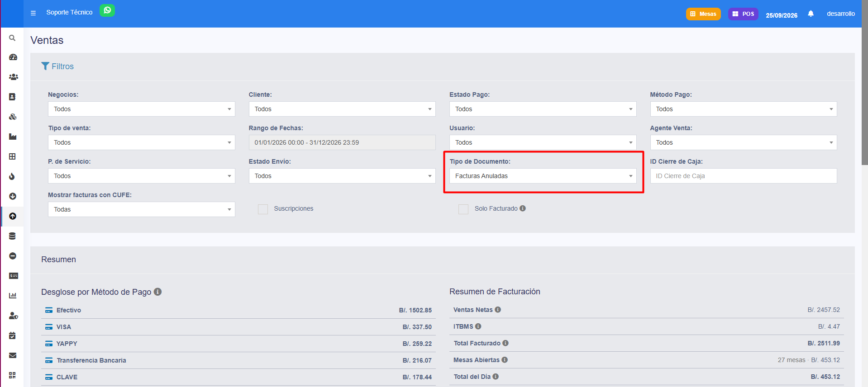This screenshot has width=868, height=387.
Task: Click the info icon next to Ventas Netas
Action: pyautogui.click(x=498, y=310)
